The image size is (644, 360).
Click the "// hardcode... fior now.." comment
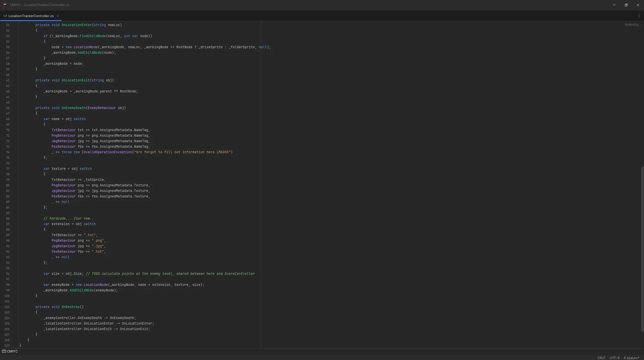(68, 218)
